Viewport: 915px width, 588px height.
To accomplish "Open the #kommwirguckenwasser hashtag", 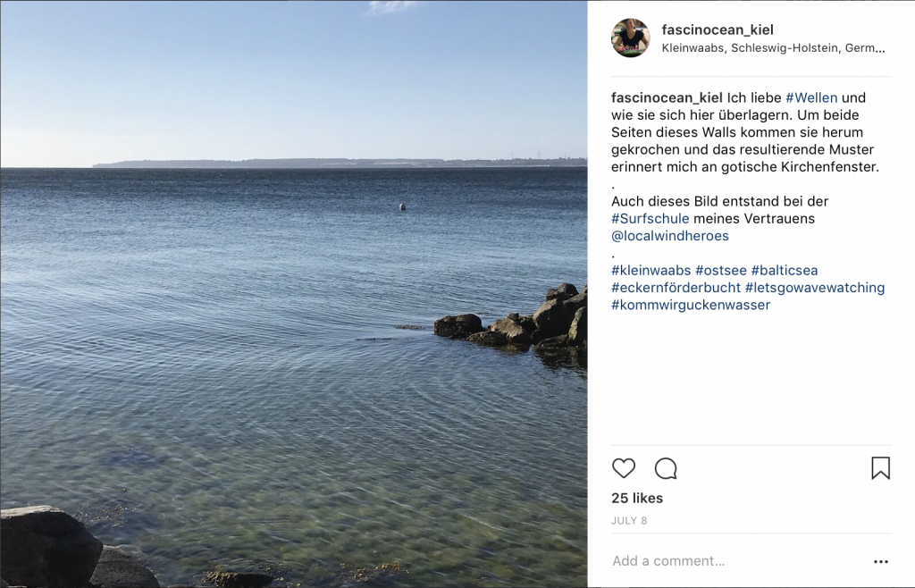I will (x=691, y=305).
